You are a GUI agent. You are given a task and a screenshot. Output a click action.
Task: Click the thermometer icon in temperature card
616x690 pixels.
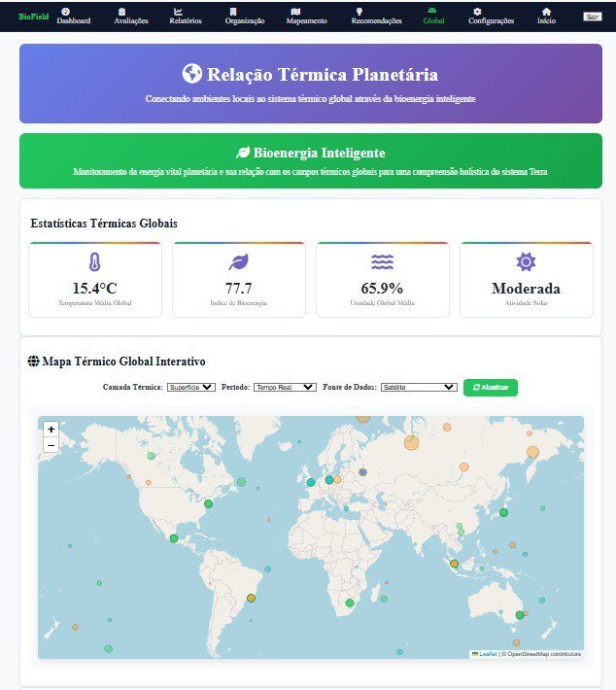tap(94, 261)
